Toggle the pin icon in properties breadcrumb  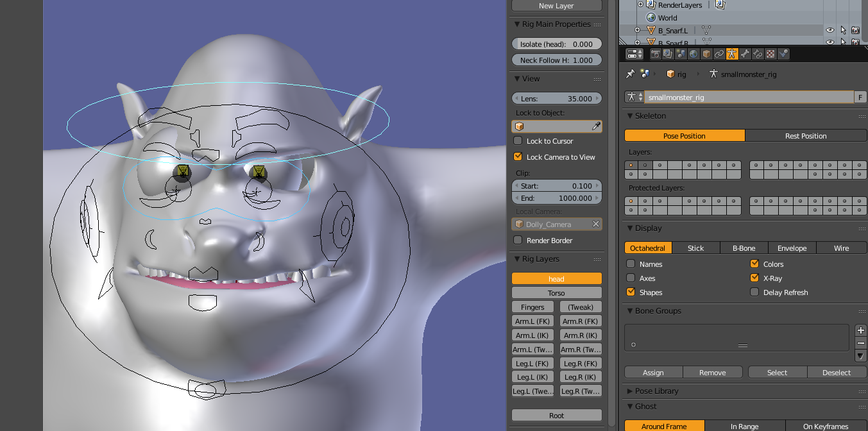(x=631, y=74)
